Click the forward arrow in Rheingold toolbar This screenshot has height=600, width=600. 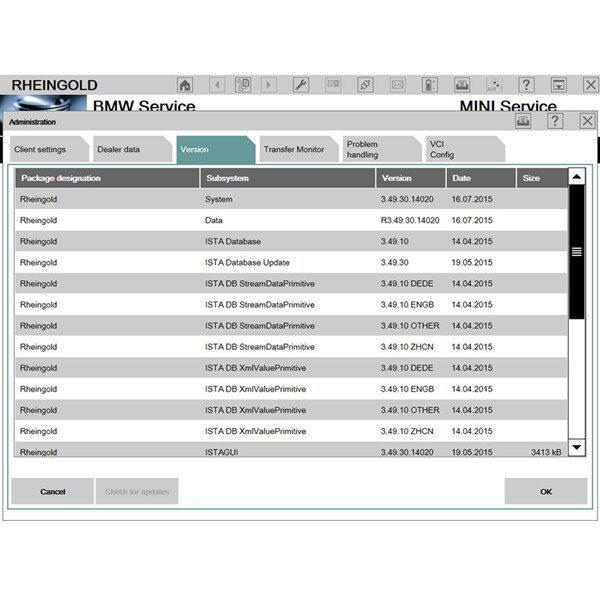click(269, 85)
